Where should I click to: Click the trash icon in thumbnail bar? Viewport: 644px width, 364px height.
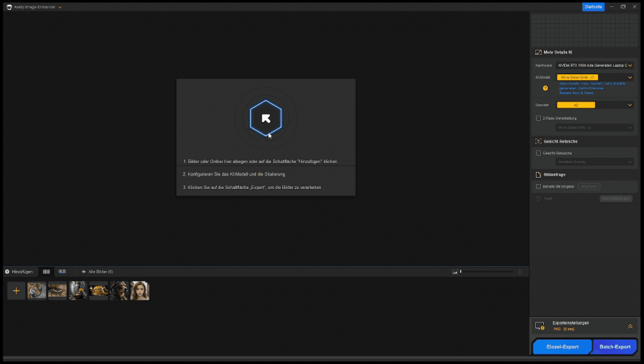click(x=519, y=272)
